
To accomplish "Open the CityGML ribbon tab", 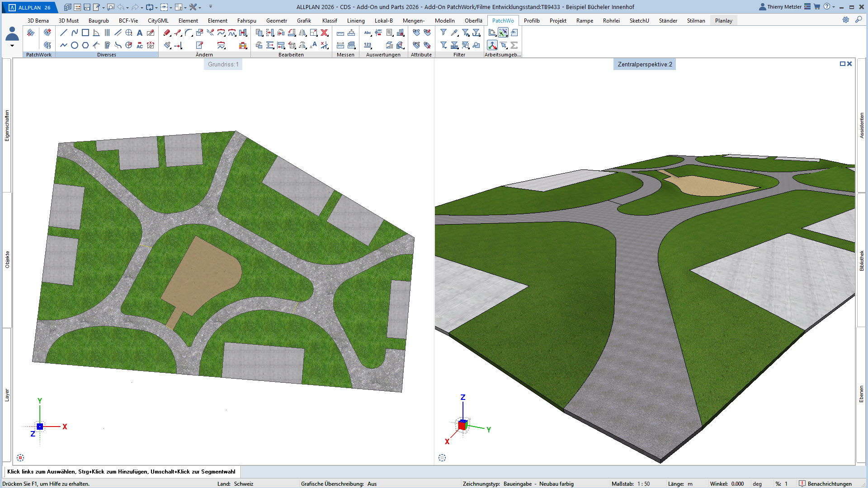I will (x=158, y=20).
